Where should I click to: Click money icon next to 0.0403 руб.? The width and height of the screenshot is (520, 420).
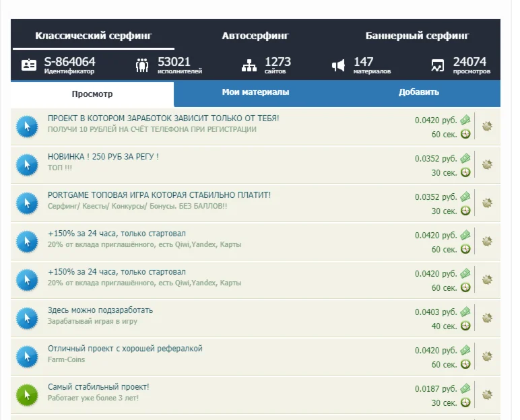pyautogui.click(x=465, y=312)
